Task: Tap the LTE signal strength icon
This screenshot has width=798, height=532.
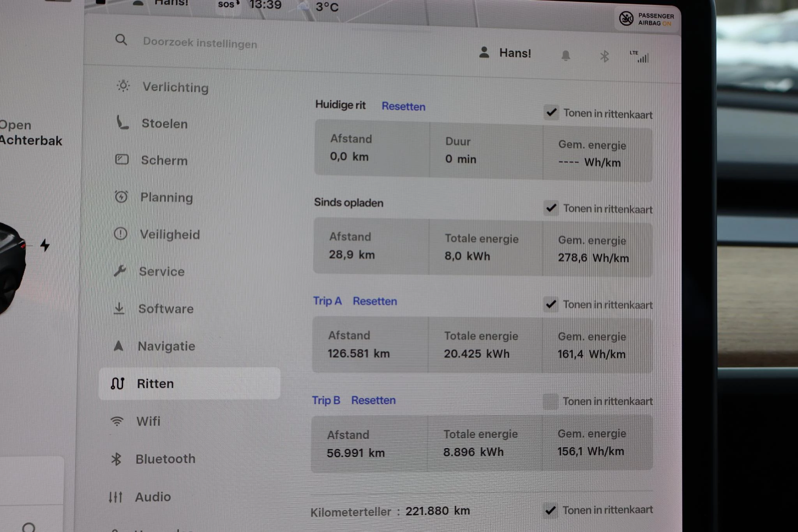Action: [x=640, y=57]
